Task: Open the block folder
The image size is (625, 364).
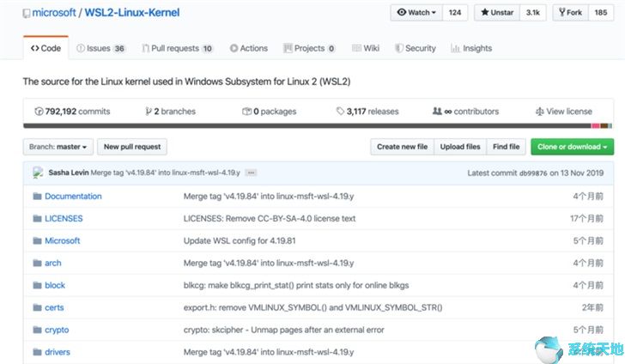Action: (55, 286)
